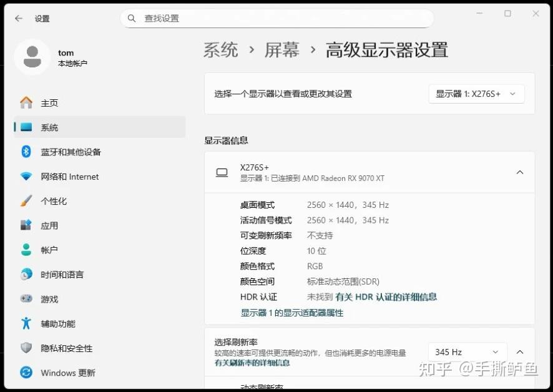Open 有关刷新率的详细信息 link

click(x=252, y=363)
